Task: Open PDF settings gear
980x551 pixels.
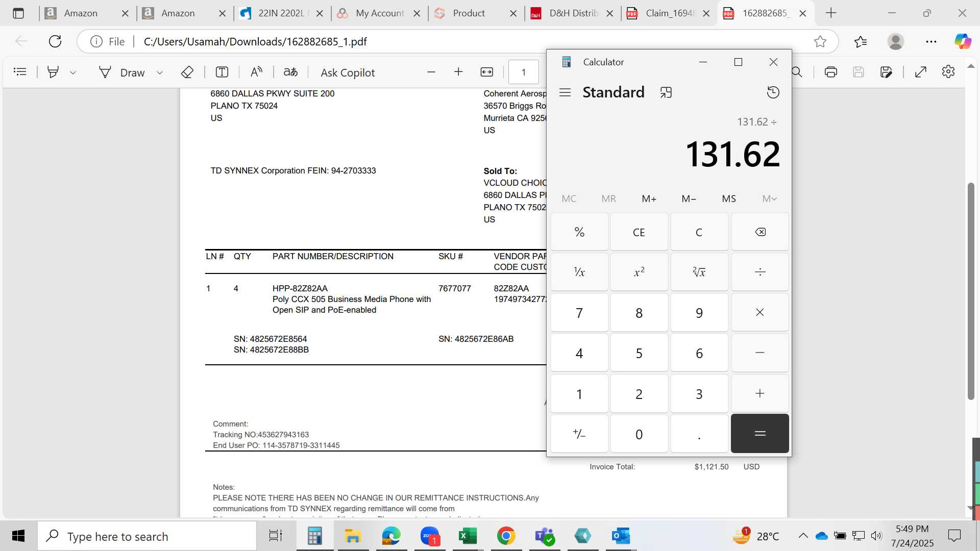Action: 948,72
